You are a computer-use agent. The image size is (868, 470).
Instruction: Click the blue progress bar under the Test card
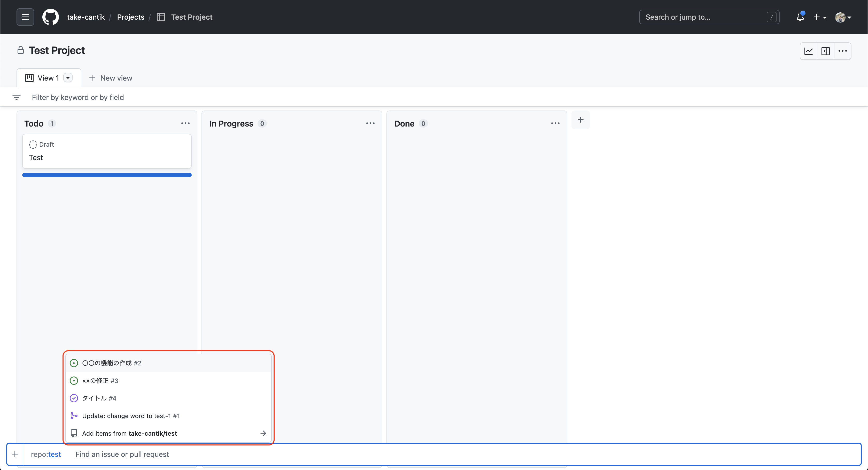coord(107,175)
